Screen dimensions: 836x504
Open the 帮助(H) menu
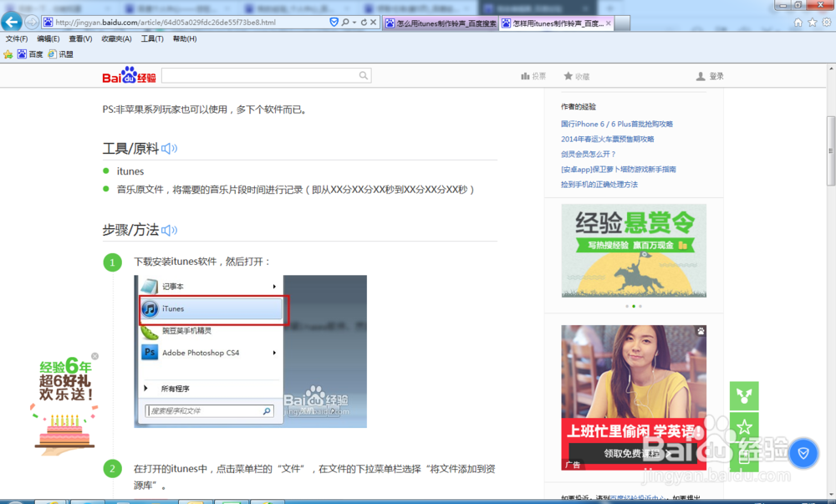[185, 39]
